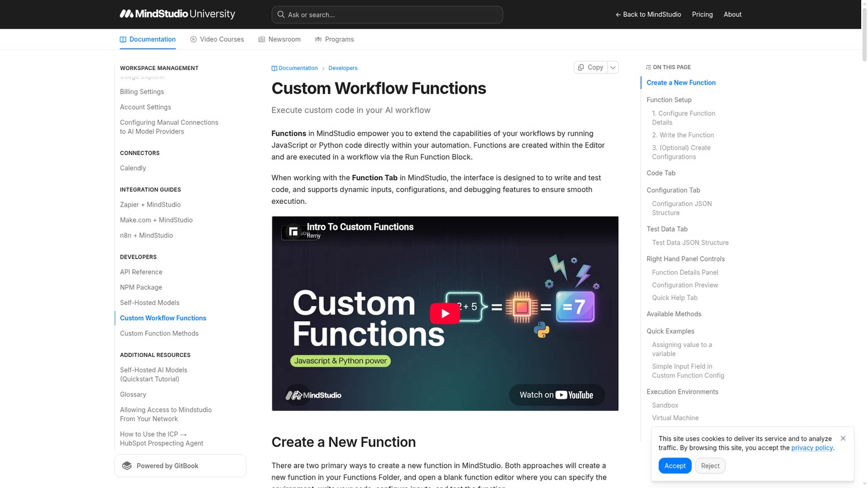Viewport: 868px width, 488px height.
Task: Play the Intro To Custom Functions video
Action: pyautogui.click(x=445, y=313)
